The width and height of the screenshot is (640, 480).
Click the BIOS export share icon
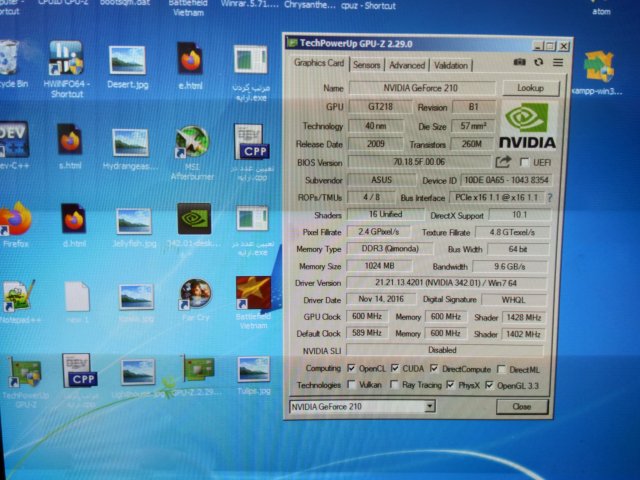pos(503,162)
